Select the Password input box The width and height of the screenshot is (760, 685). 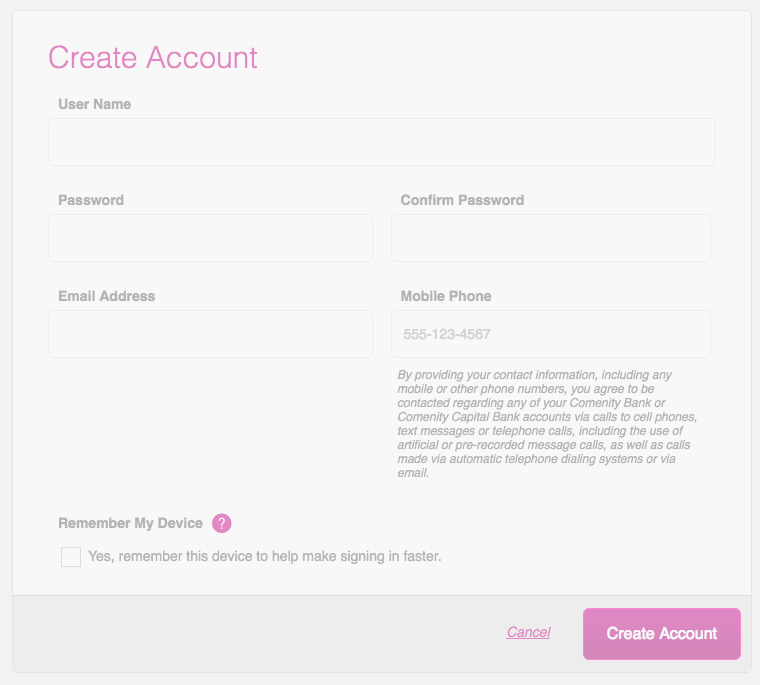[x=210, y=238]
